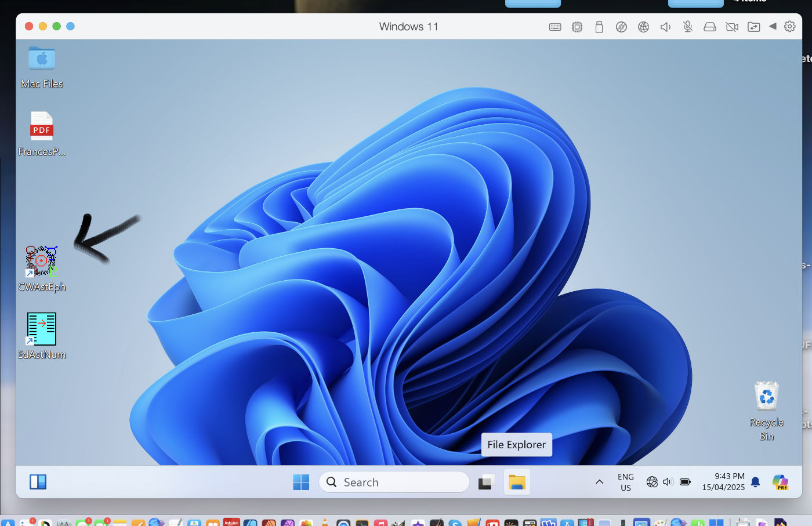Open the Windows Start menu
This screenshot has width=812, height=526.
(301, 482)
